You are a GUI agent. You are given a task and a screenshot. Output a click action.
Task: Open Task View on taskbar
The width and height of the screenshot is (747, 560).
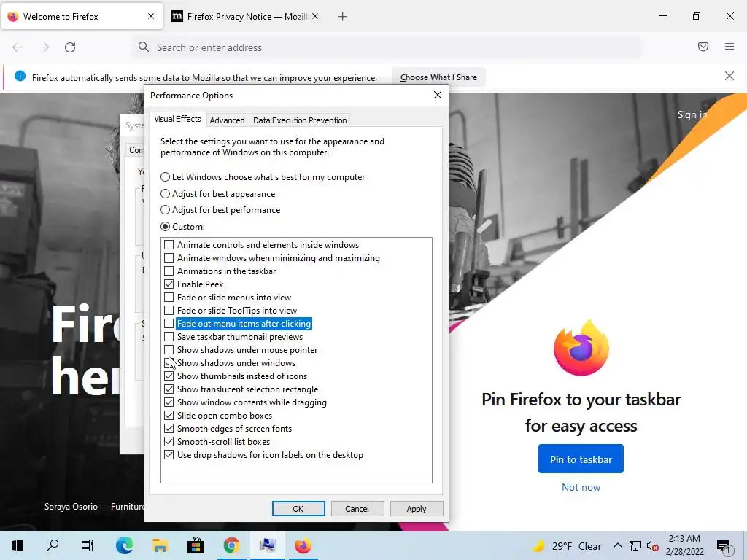point(88,545)
